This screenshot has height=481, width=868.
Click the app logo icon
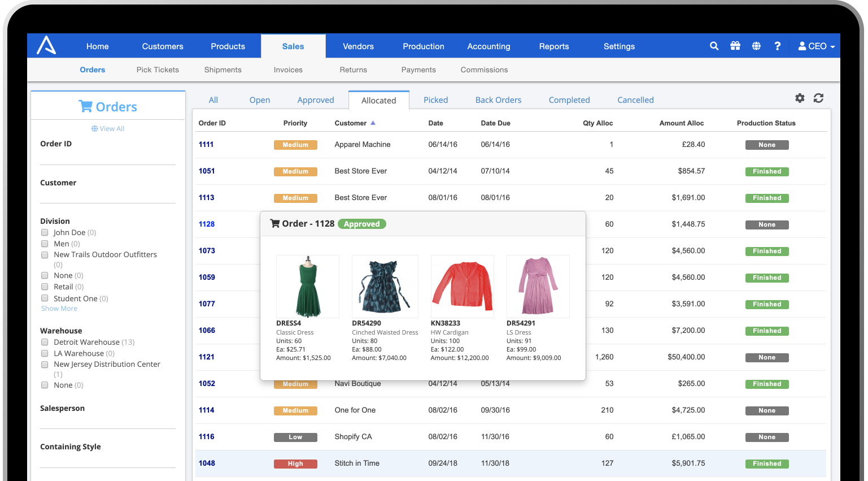pyautogui.click(x=46, y=46)
